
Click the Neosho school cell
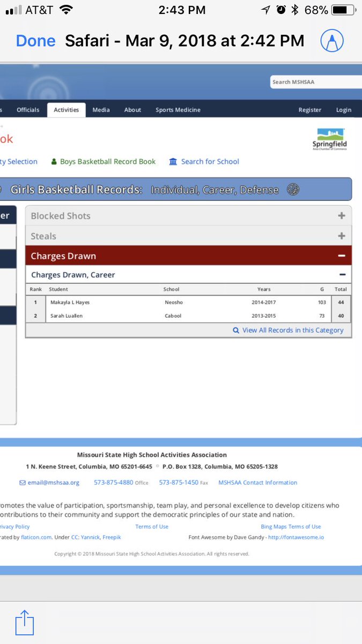(x=174, y=302)
